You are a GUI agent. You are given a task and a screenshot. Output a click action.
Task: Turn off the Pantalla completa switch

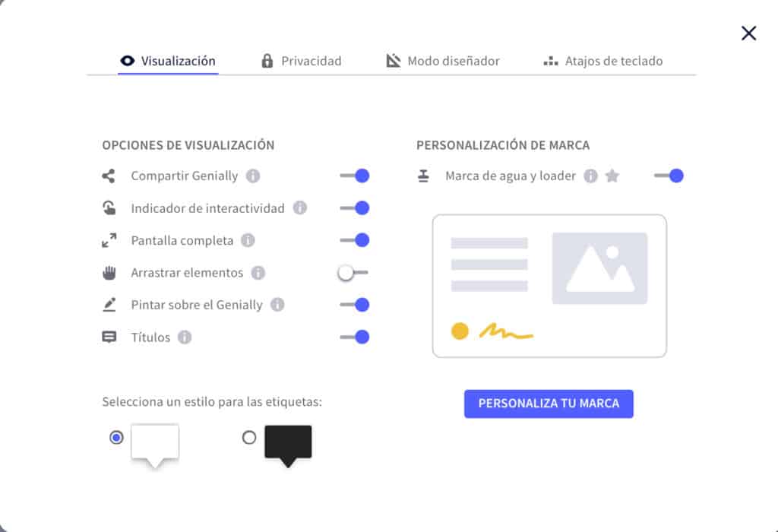(354, 240)
